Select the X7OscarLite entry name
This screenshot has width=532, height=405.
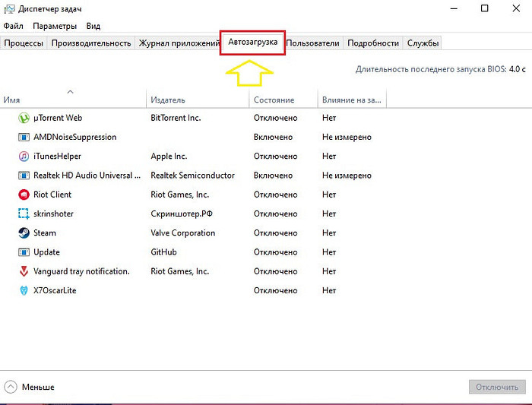pyautogui.click(x=55, y=291)
